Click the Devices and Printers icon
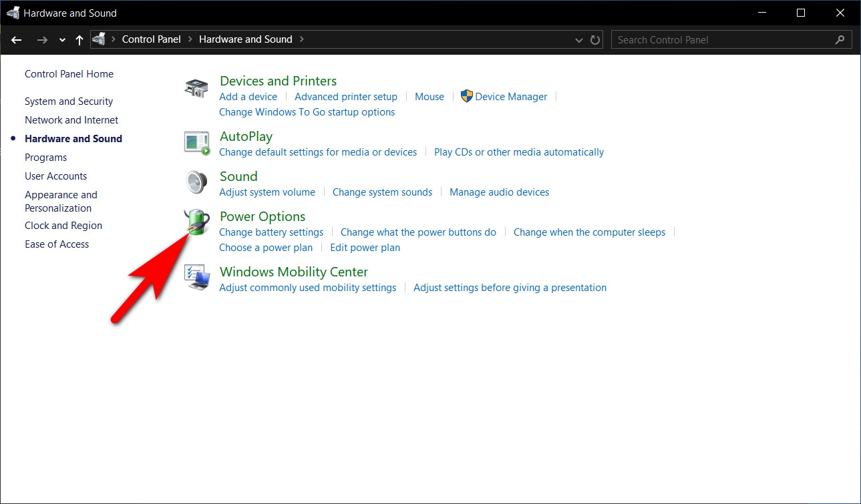 pos(196,89)
